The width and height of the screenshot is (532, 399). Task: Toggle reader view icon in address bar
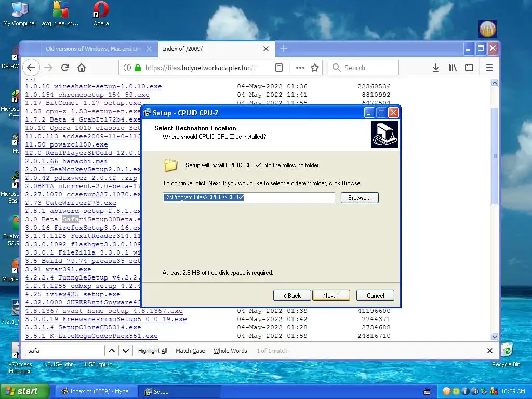[279, 68]
